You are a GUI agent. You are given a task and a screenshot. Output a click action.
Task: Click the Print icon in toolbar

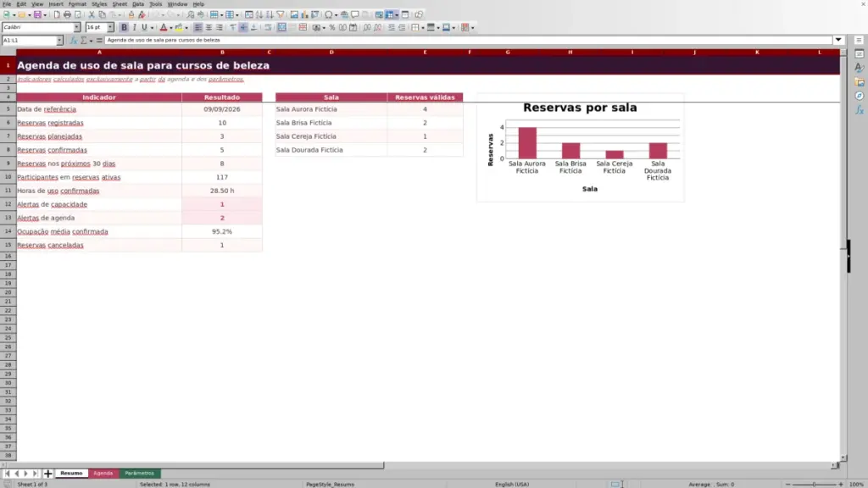coord(67,15)
